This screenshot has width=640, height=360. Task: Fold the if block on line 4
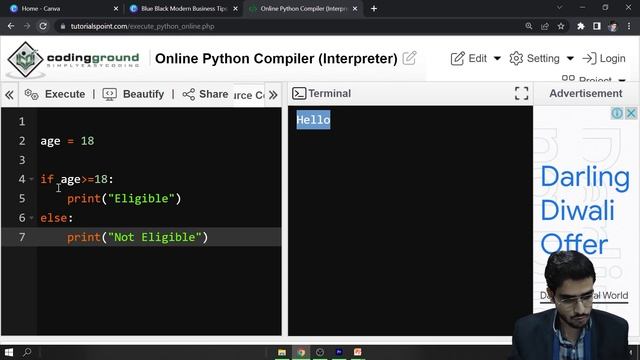[x=31, y=179]
